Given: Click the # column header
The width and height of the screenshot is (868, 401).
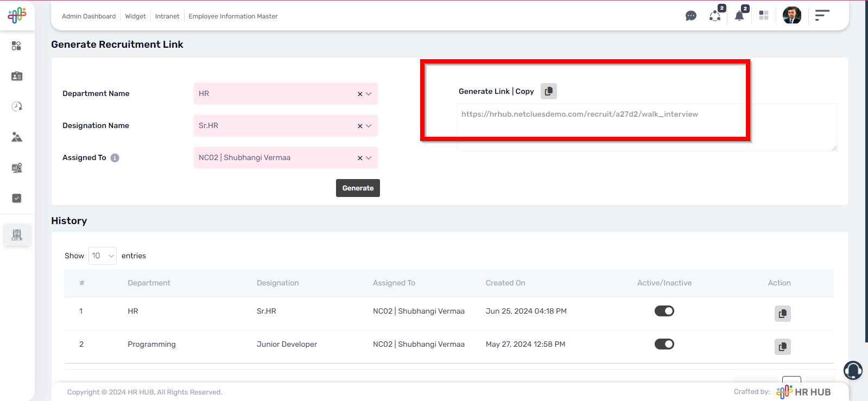Looking at the screenshot, I should (x=82, y=283).
